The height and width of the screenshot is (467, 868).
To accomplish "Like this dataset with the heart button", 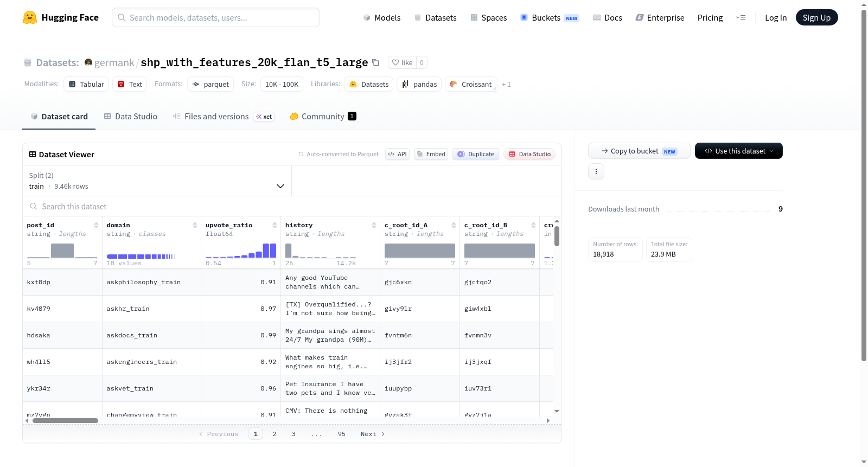I will (402, 62).
